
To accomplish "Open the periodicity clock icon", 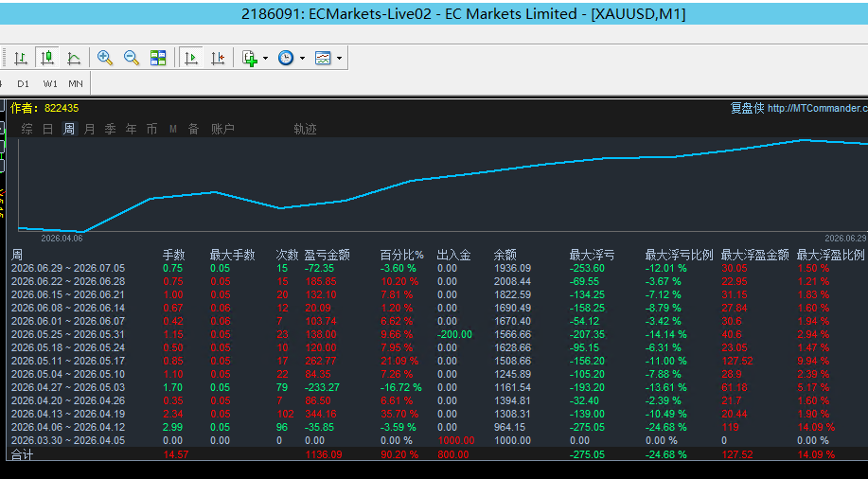I will click(286, 58).
